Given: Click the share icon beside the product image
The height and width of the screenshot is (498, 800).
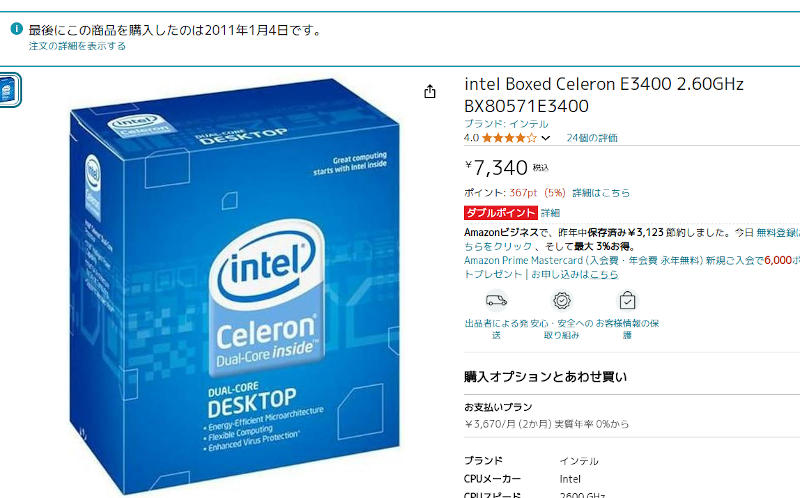Looking at the screenshot, I should [x=430, y=91].
